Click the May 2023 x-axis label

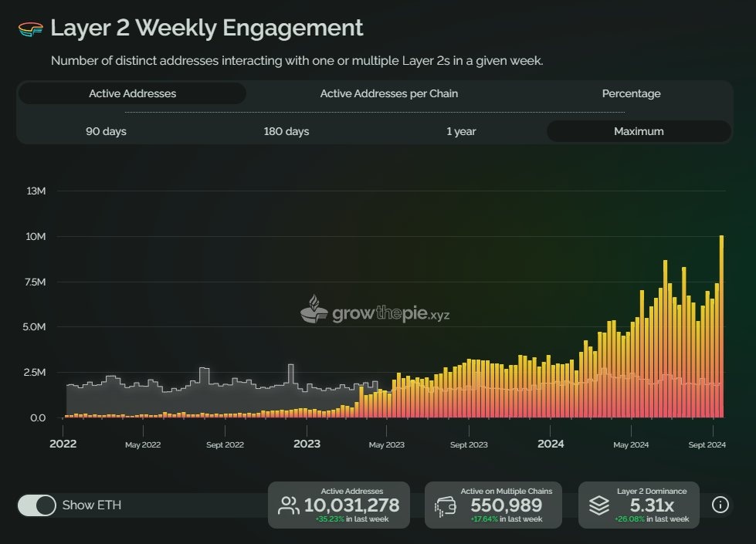click(387, 444)
